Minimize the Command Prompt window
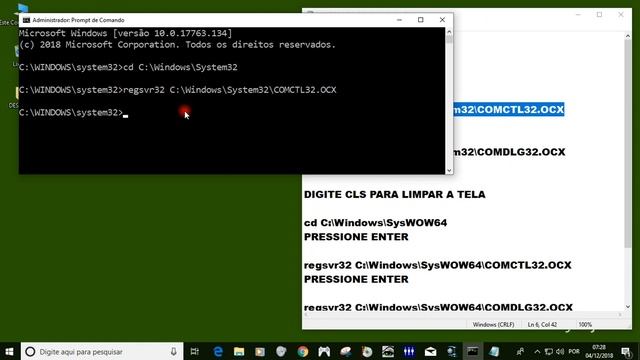The width and height of the screenshot is (640, 360). pyautogui.click(x=399, y=20)
